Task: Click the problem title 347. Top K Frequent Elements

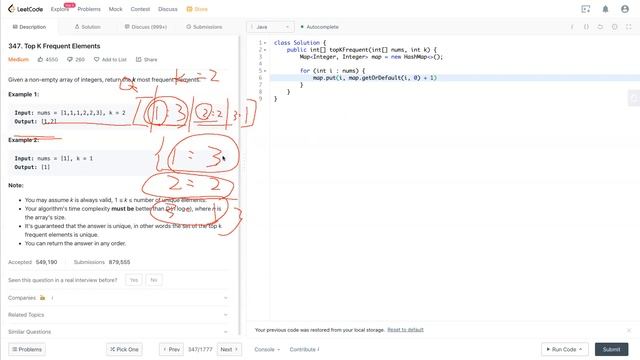Action: (x=54, y=46)
